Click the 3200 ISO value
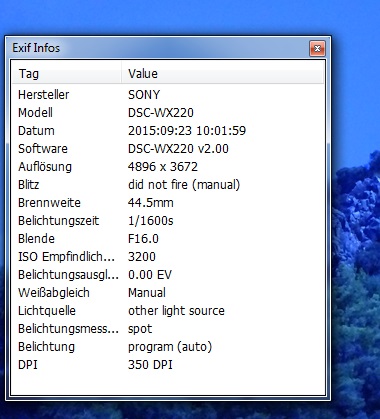This screenshot has height=419, width=380. 142,257
